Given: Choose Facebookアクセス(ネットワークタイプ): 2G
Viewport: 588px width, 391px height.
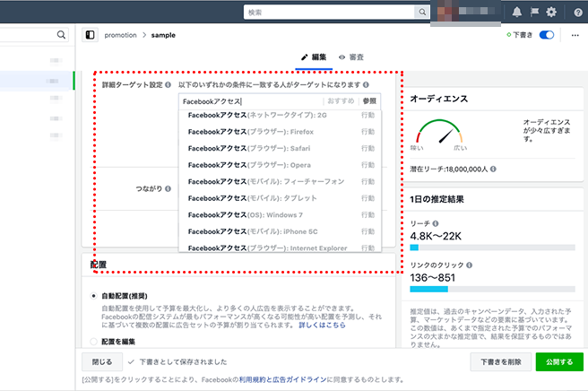Looking at the screenshot, I should (281, 115).
